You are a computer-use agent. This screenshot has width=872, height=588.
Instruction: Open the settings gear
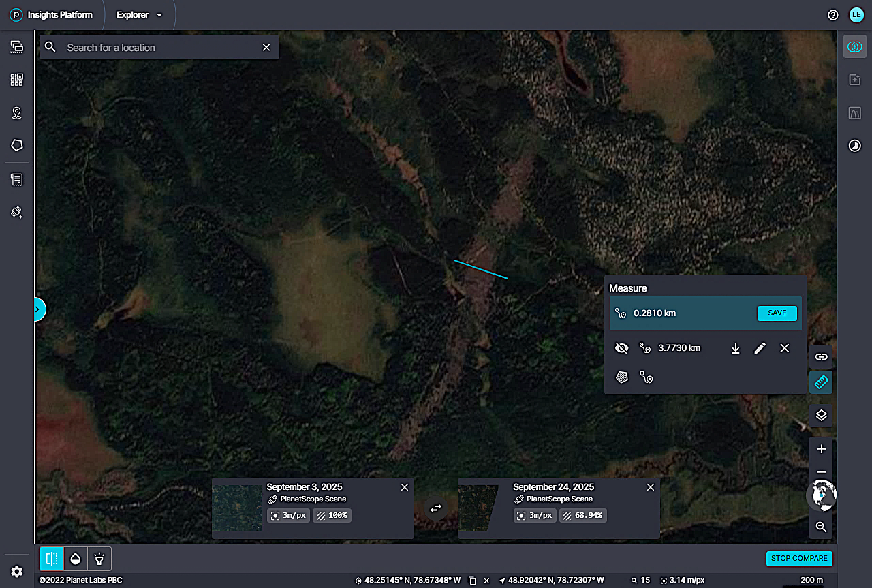[17, 572]
